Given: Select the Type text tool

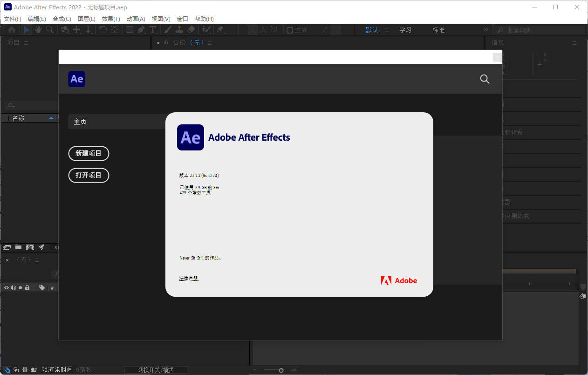Looking at the screenshot, I should (153, 30).
